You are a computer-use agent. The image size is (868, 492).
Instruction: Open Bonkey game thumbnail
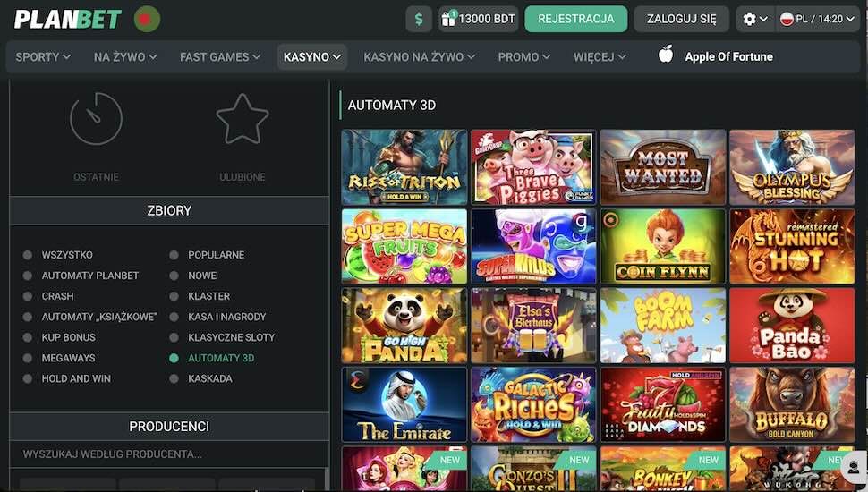663,469
